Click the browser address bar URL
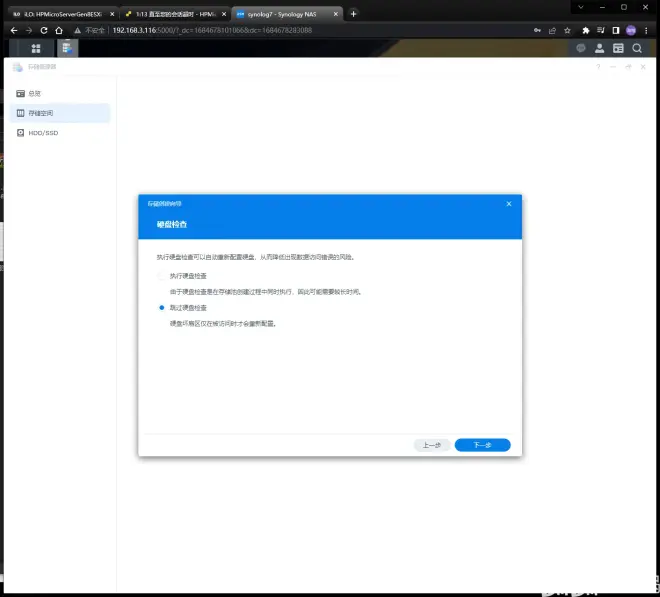The width and height of the screenshot is (660, 597). tap(212, 30)
